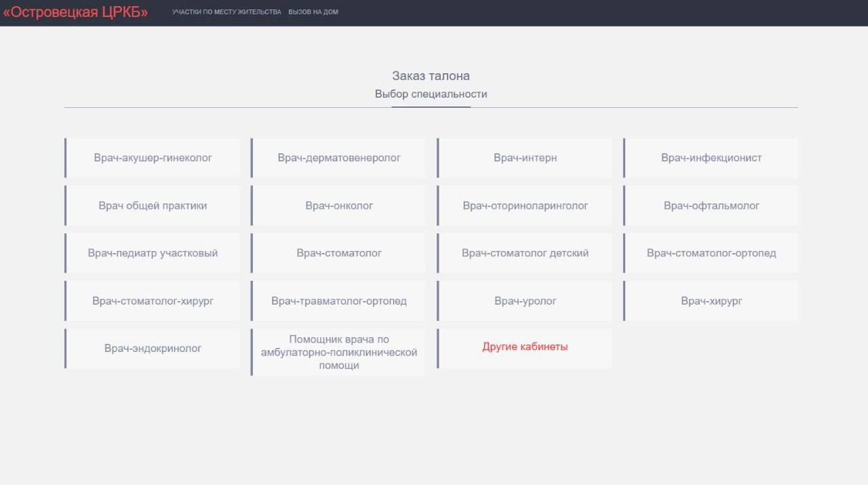
Task: Pick the Врач-интерн button
Action: (525, 158)
